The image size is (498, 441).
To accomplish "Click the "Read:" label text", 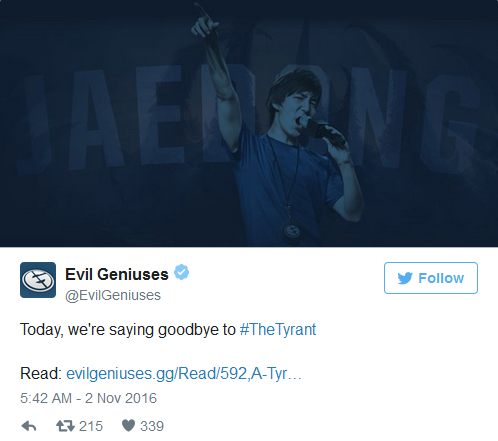I will click(41, 373).
